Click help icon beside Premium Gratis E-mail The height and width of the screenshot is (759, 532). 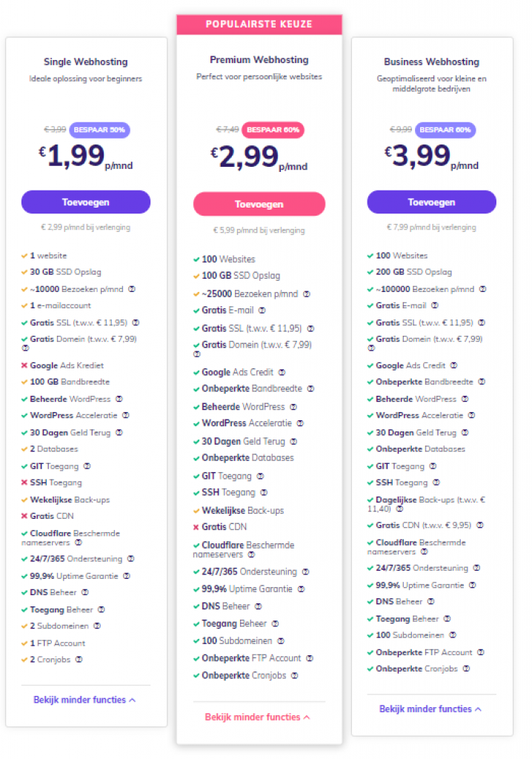(262, 311)
